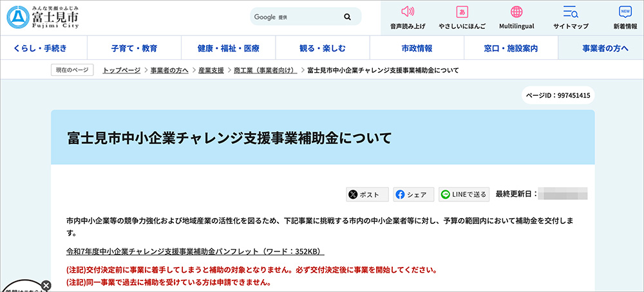
Task: Go to 商工業（事業者向け） breadcrumb link
Action: [265, 71]
